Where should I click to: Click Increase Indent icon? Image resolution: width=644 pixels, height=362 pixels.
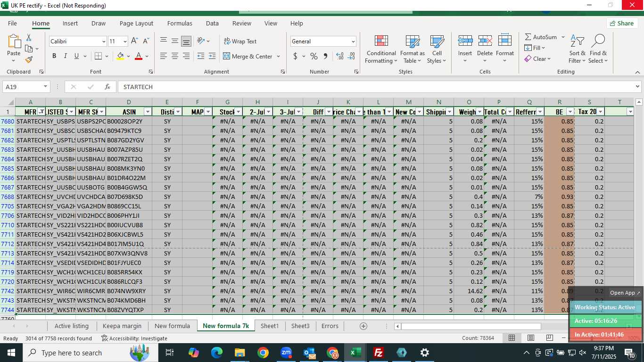212,56
